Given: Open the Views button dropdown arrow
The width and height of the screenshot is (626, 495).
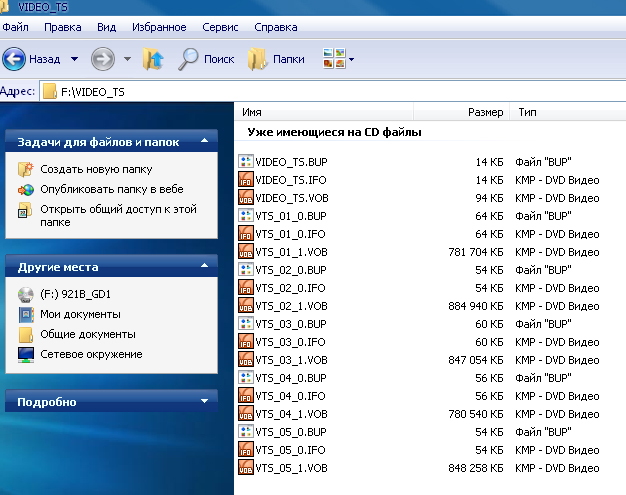Looking at the screenshot, I should point(351,59).
